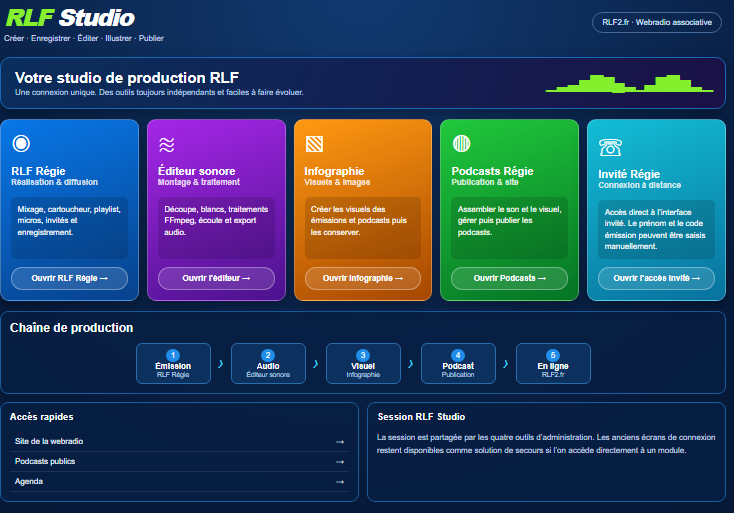Click the Réalisation & diffusion subtitle
The image size is (734, 513).
tap(54, 182)
